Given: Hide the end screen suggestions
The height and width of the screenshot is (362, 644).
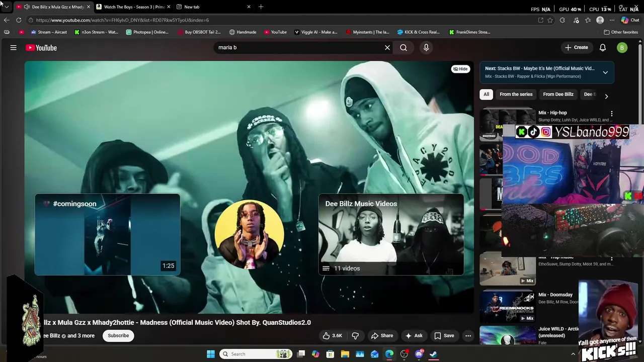Looking at the screenshot, I should 460,69.
